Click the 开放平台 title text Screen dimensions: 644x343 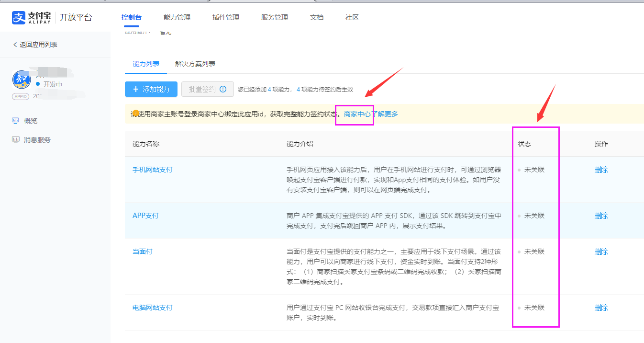(x=76, y=18)
